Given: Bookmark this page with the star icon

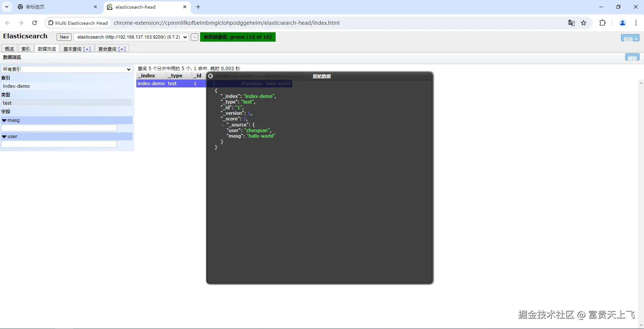Looking at the screenshot, I should click(584, 23).
